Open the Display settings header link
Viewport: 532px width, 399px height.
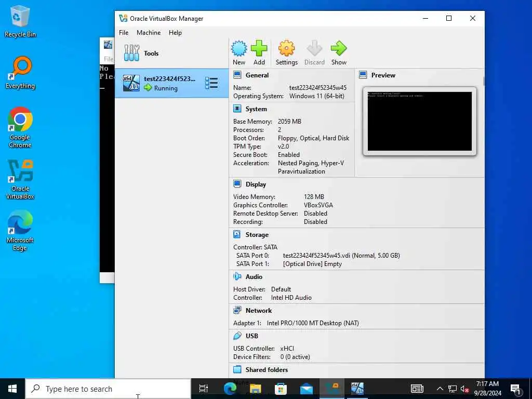[256, 184]
